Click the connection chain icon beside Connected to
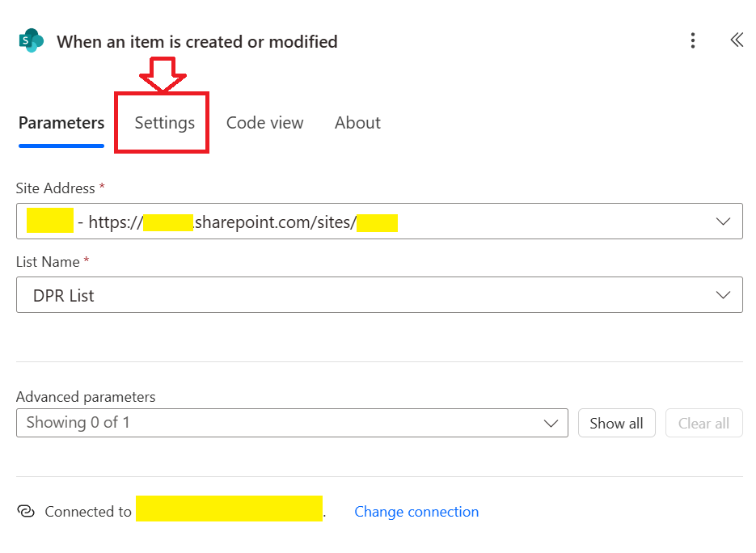 point(27,511)
